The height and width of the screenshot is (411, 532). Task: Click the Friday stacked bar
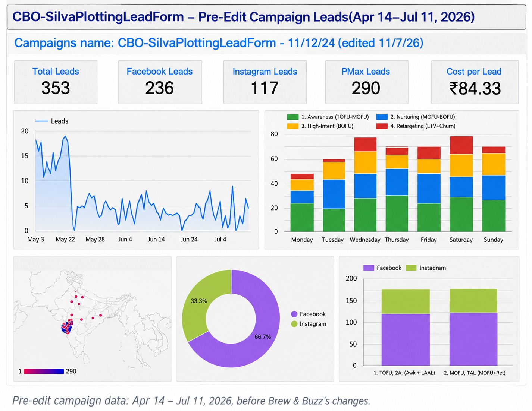tap(429, 189)
